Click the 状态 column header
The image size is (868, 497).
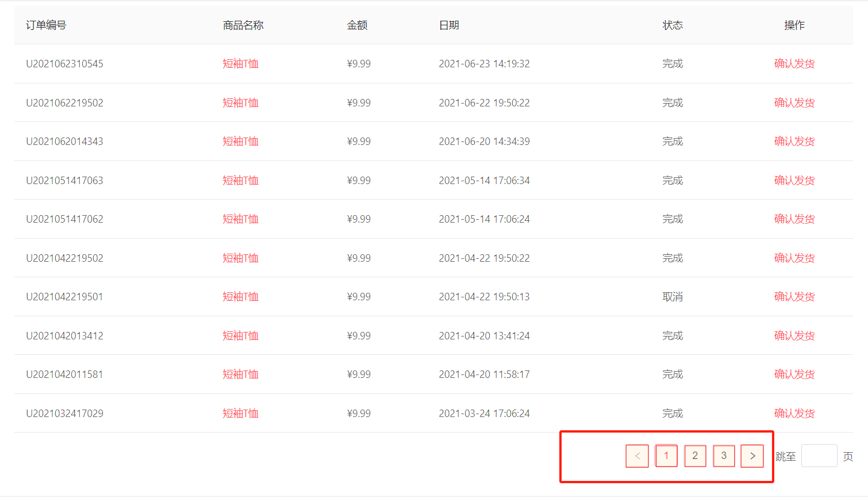673,25
